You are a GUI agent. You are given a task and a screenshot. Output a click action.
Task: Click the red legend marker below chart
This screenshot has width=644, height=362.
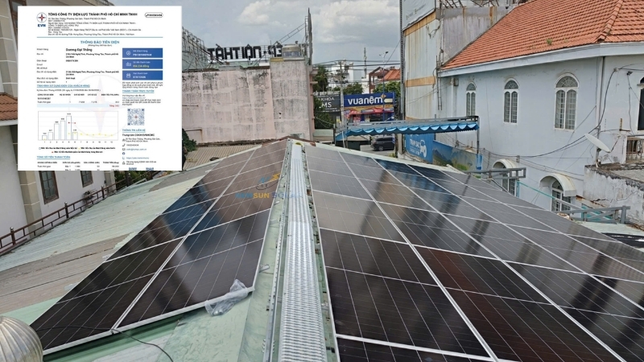click(52, 152)
